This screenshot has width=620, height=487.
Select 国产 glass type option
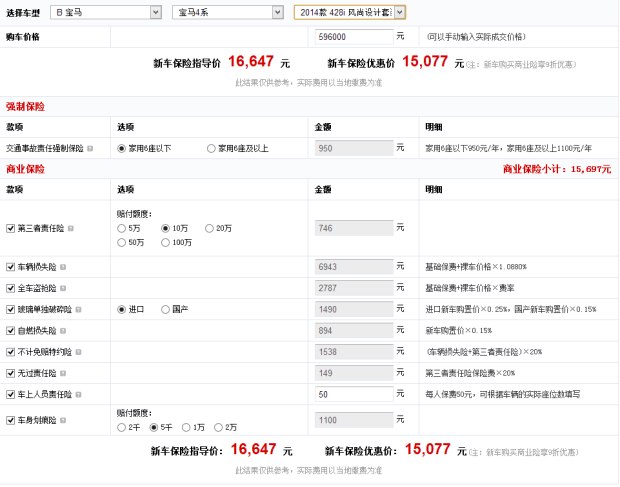point(165,310)
